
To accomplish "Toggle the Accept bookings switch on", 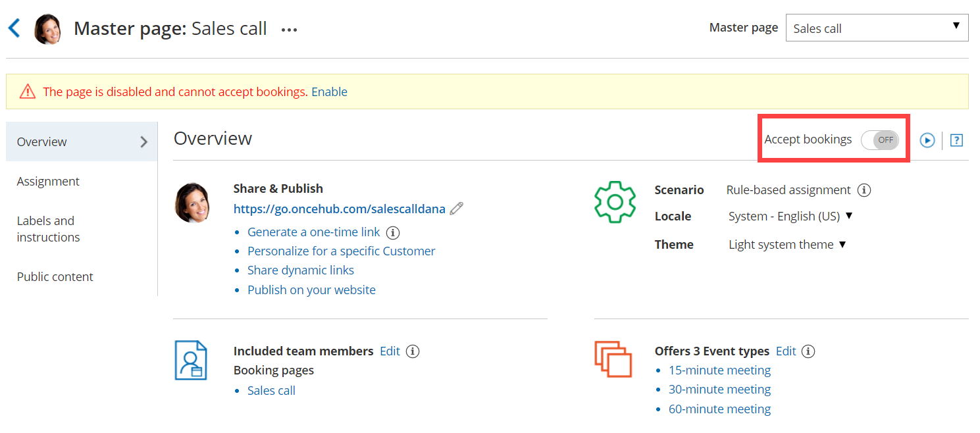I will (880, 140).
